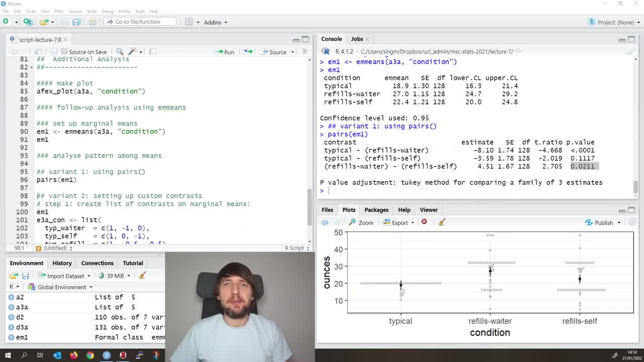Run the current line with the Run button
Screen dimensions: 644x362
coord(225,52)
